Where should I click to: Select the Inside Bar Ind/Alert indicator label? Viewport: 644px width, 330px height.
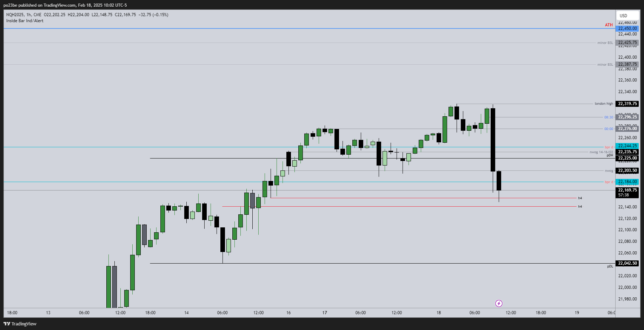(25, 21)
